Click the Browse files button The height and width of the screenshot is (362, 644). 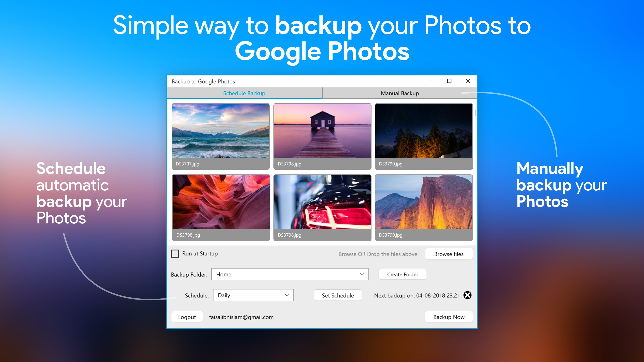coord(449,254)
